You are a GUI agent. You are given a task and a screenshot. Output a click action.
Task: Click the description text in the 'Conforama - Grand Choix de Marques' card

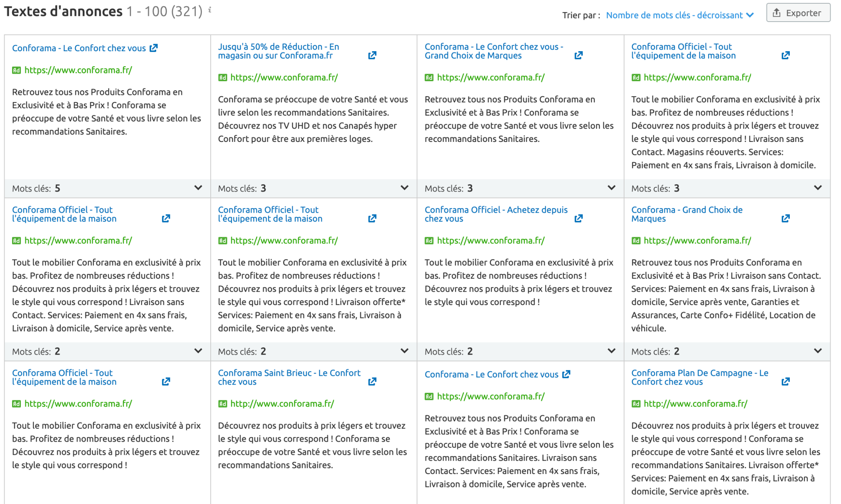[x=726, y=295]
